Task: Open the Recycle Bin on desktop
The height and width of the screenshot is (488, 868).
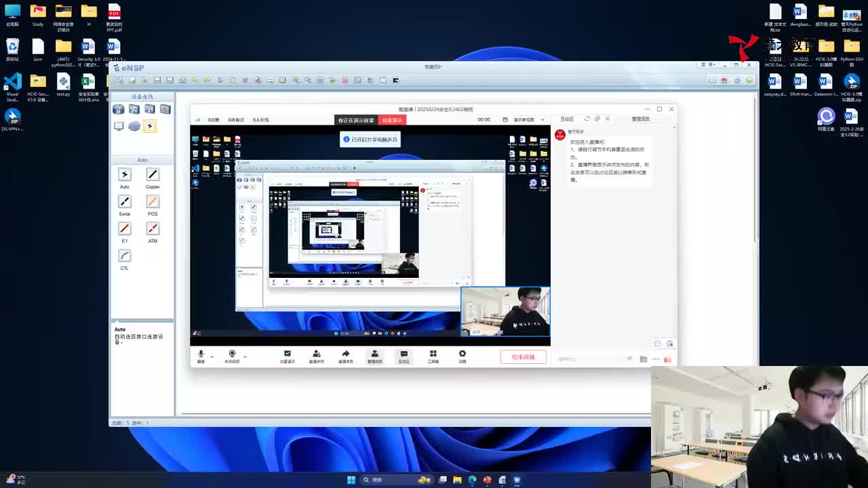Action: [x=12, y=50]
